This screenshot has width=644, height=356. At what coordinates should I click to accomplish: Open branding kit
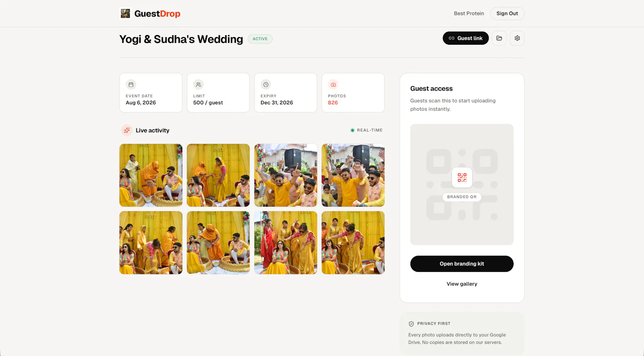(462, 264)
